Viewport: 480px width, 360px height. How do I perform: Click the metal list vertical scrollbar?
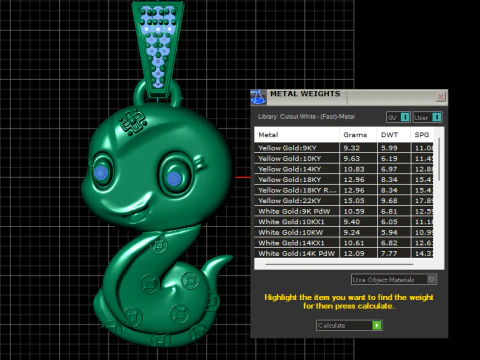439,159
